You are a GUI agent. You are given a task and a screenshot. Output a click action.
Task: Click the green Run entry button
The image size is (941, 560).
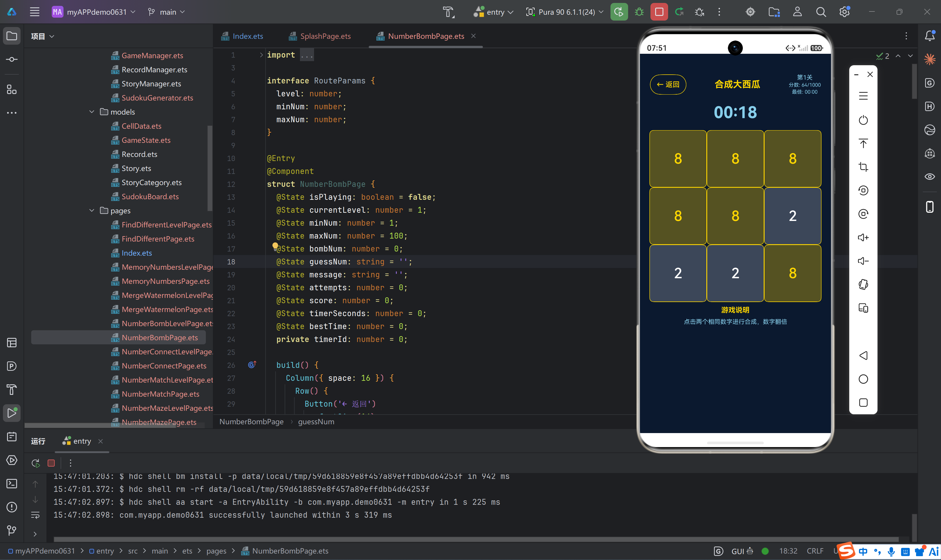click(619, 12)
